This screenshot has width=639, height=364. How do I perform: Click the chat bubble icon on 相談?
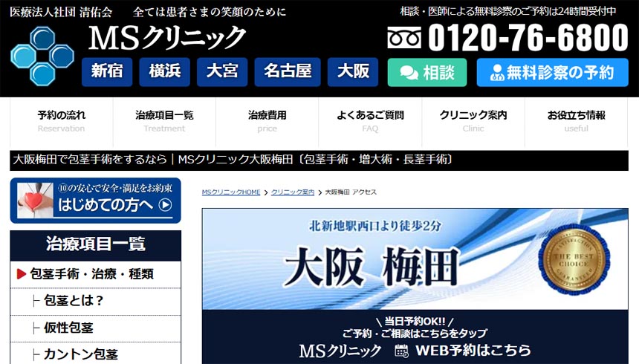[409, 73]
